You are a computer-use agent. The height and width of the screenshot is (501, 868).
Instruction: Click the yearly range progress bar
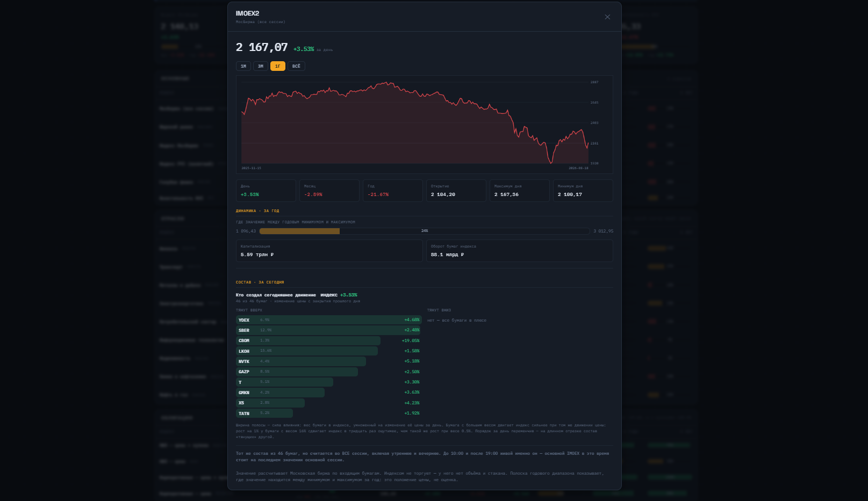(424, 231)
